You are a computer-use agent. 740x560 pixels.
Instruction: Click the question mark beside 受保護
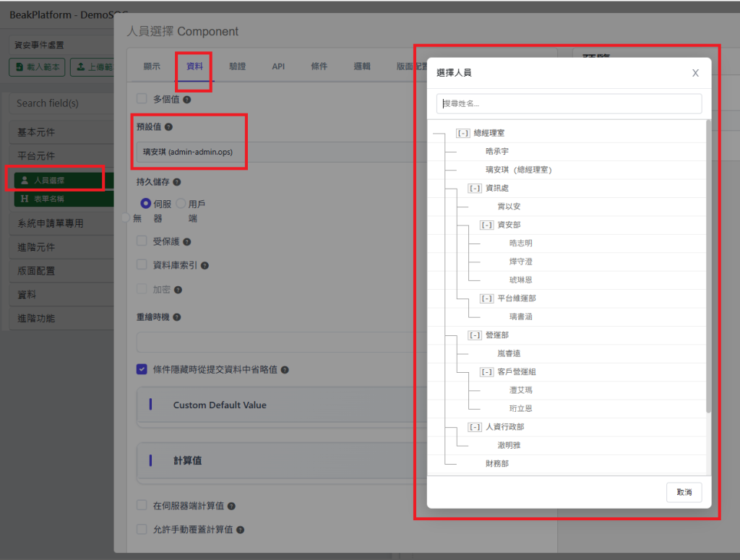click(187, 242)
